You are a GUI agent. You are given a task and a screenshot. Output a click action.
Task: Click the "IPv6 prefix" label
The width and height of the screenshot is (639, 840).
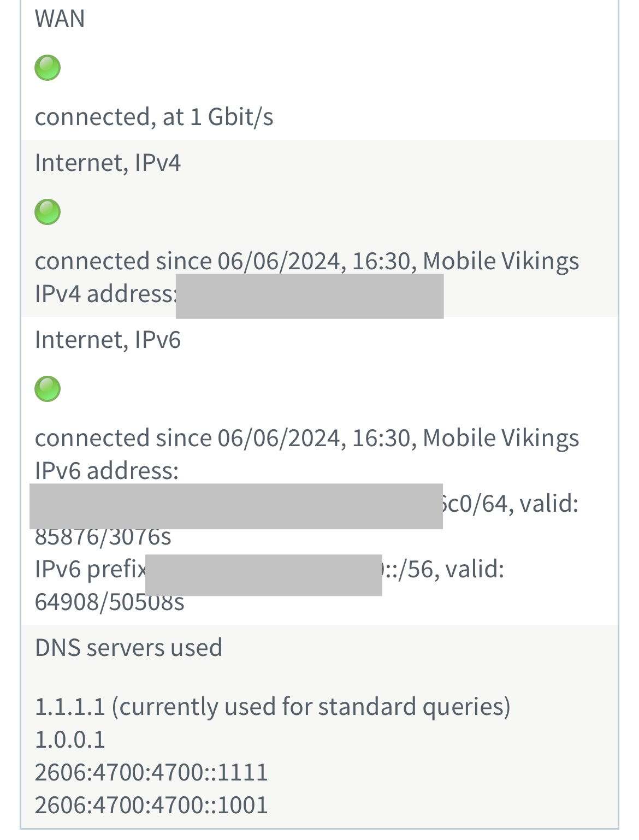[x=90, y=569]
